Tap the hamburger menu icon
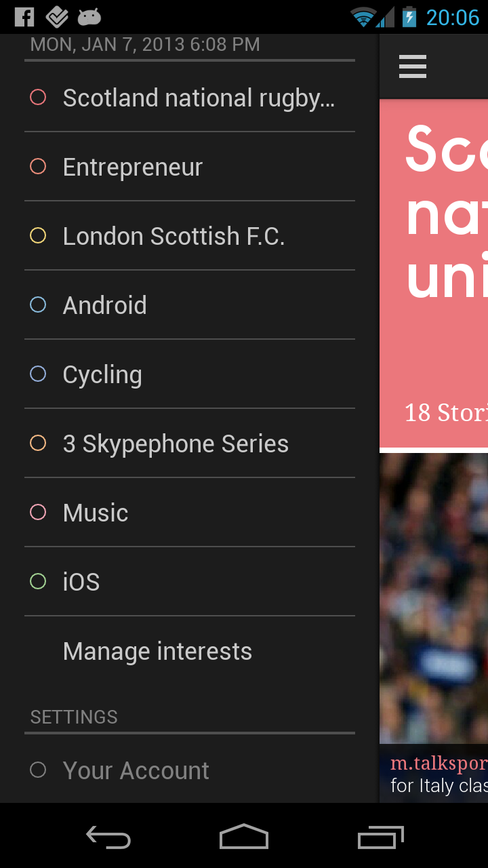Screen dimensions: 488x868 point(412,66)
